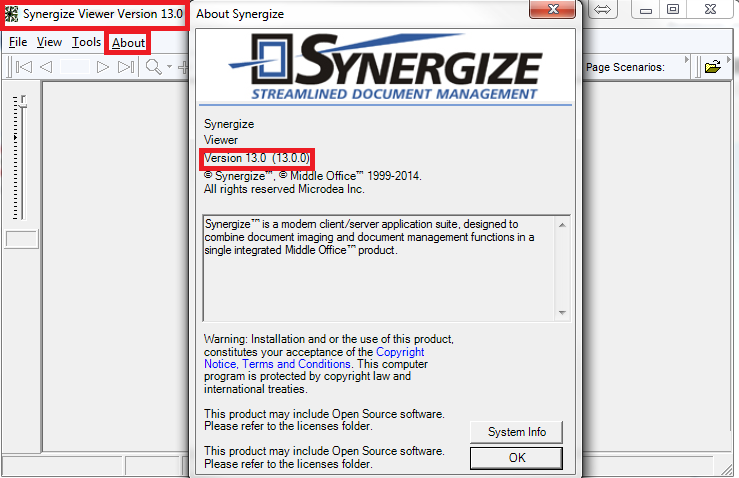Viewport: 739px width, 478px height.
Task: Go to last page toolbar icon
Action: coord(126,67)
